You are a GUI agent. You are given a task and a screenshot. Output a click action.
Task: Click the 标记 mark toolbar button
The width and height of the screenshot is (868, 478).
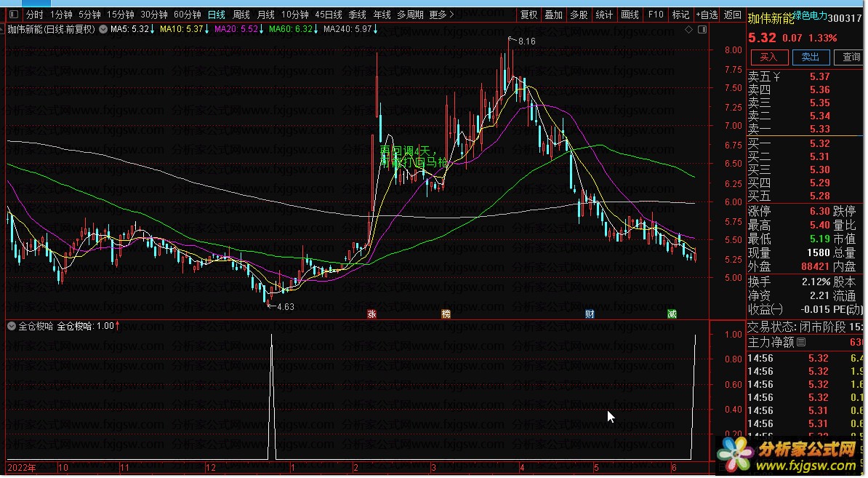pos(680,15)
